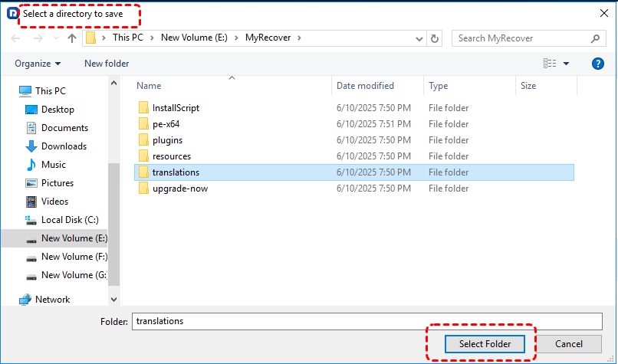Click the New folder button
This screenshot has height=364, width=618.
pos(107,64)
